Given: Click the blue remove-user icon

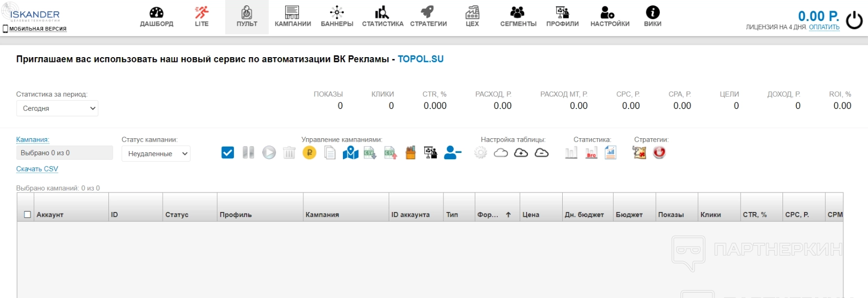Looking at the screenshot, I should 452,153.
